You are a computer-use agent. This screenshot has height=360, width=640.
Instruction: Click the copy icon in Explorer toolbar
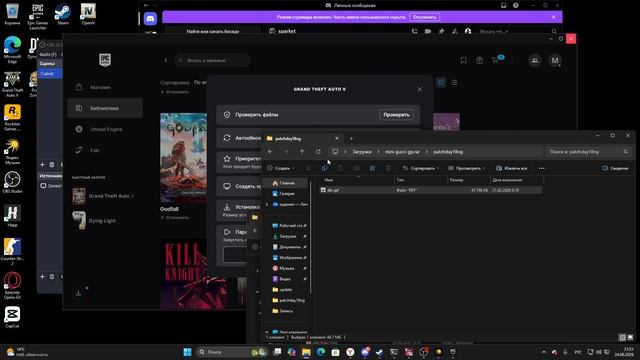(x=324, y=168)
